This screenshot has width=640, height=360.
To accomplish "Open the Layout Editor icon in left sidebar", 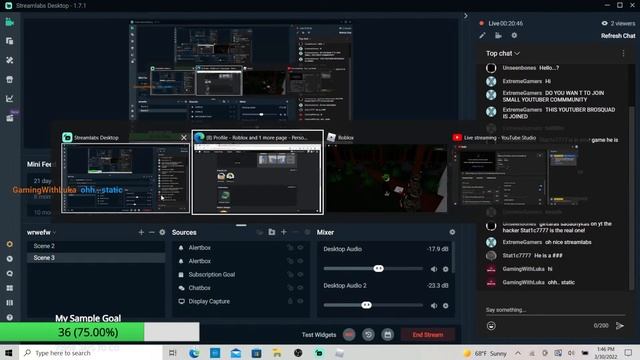I will 9,41.
